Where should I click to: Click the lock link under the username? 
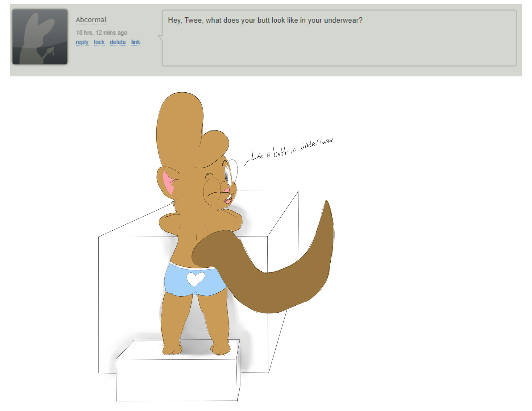tap(99, 42)
